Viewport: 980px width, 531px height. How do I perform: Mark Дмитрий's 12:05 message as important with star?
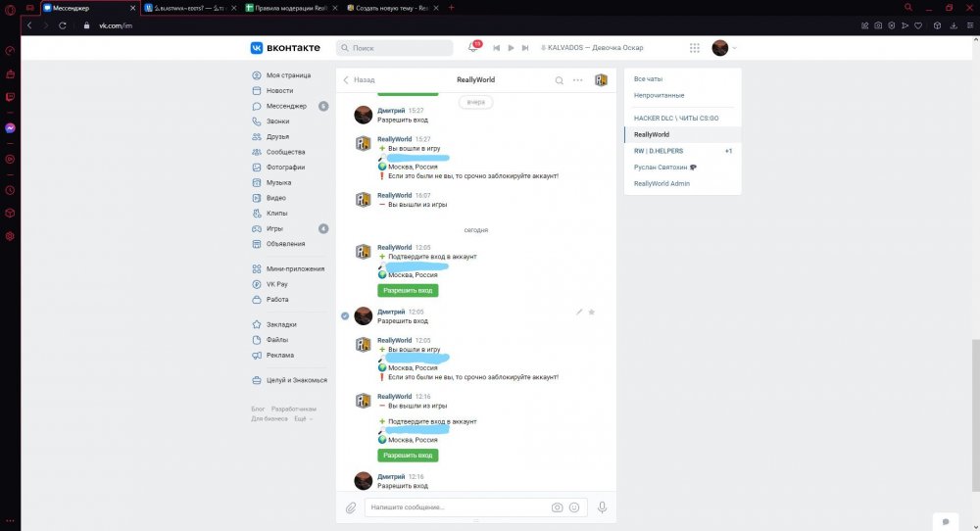click(591, 312)
